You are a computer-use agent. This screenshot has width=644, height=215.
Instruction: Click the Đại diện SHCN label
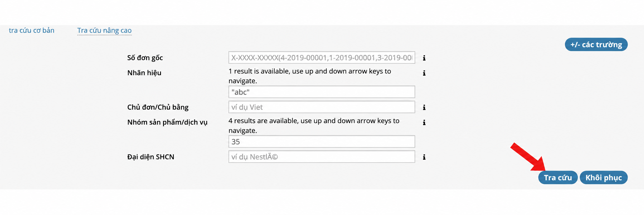[151, 157]
